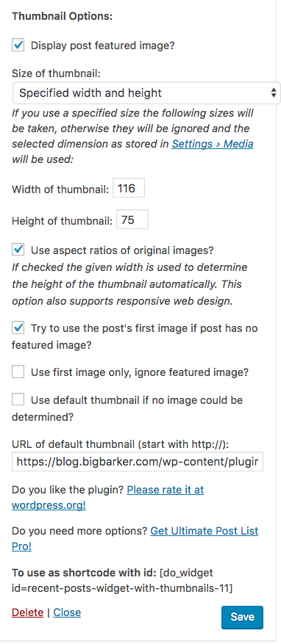281x644 pixels.
Task: Click the Delete widget link
Action: click(27, 612)
